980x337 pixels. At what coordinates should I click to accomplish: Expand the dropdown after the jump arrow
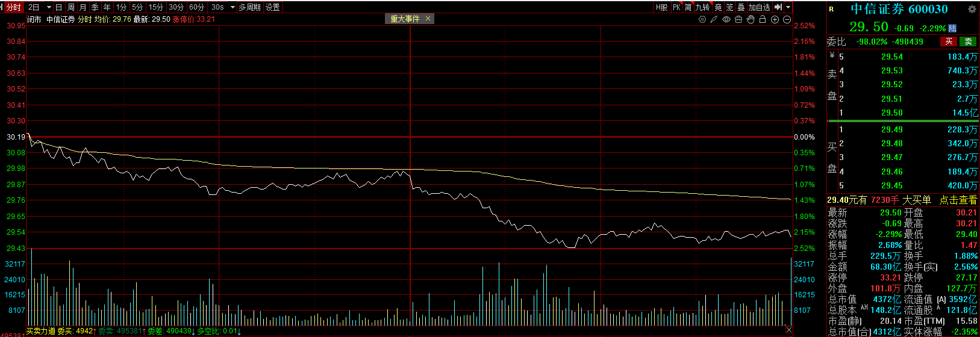(788, 7)
